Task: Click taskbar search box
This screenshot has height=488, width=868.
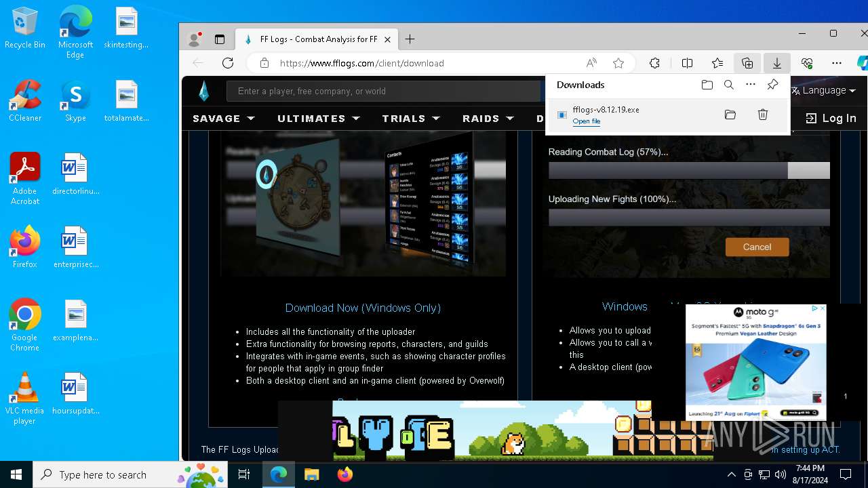Action: coord(130,474)
